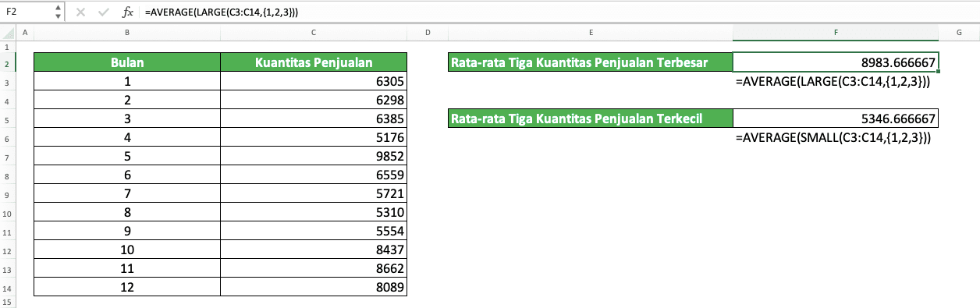The width and height of the screenshot is (980, 308).
Task: Select column F header
Action: 836,32
